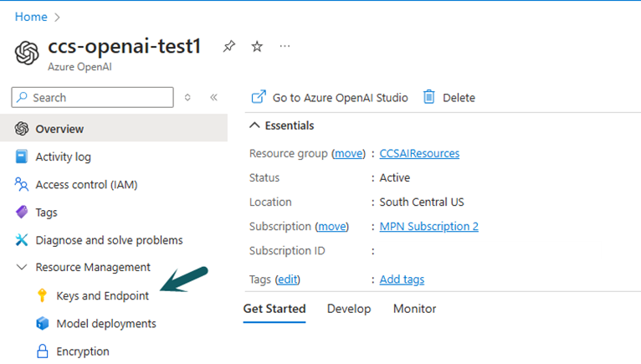
Task: Open Keys and Endpoint
Action: [x=102, y=295]
